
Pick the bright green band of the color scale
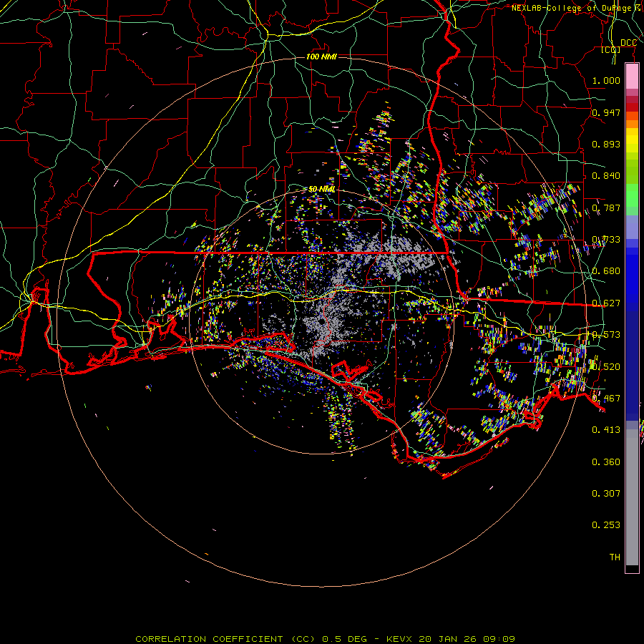coord(632,195)
